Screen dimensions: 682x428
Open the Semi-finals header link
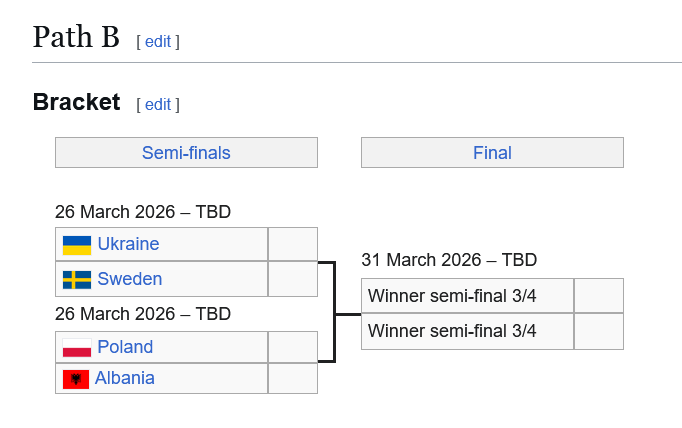point(186,153)
